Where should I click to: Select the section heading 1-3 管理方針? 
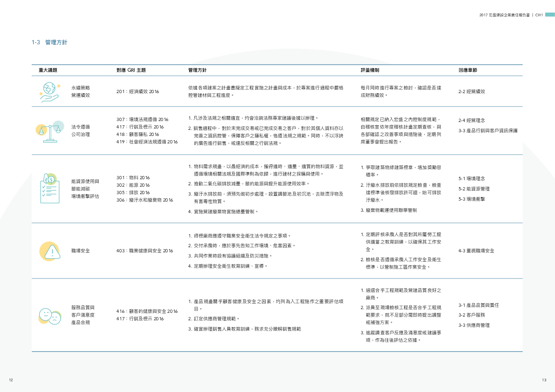tap(49, 42)
